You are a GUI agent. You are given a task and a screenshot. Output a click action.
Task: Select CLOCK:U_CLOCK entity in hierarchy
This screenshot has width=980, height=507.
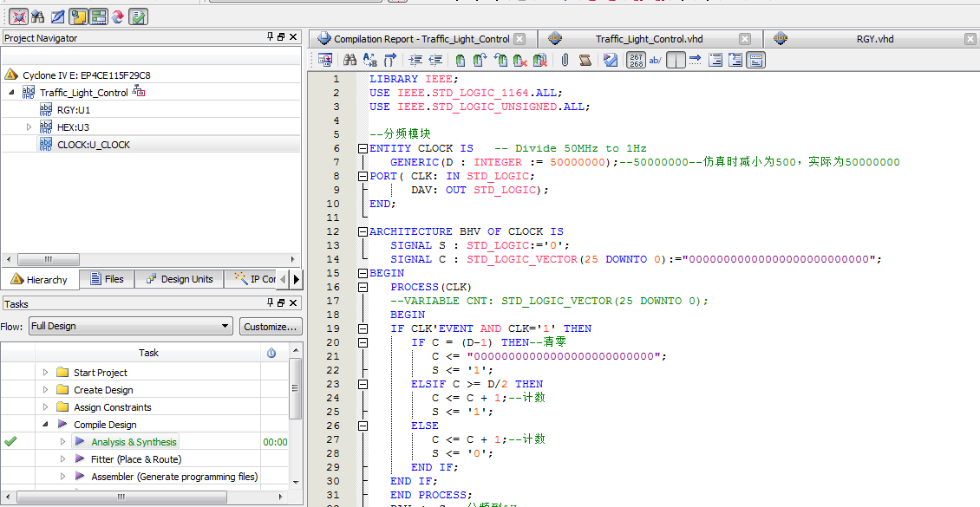(x=94, y=144)
